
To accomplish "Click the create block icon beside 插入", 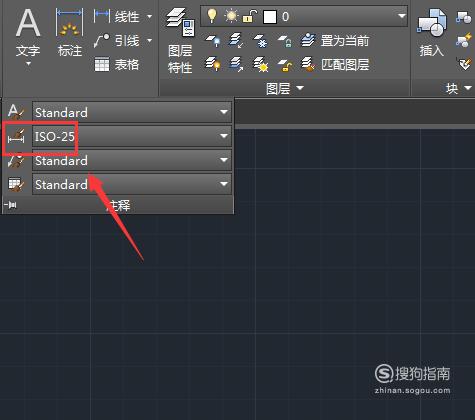I will [x=463, y=17].
